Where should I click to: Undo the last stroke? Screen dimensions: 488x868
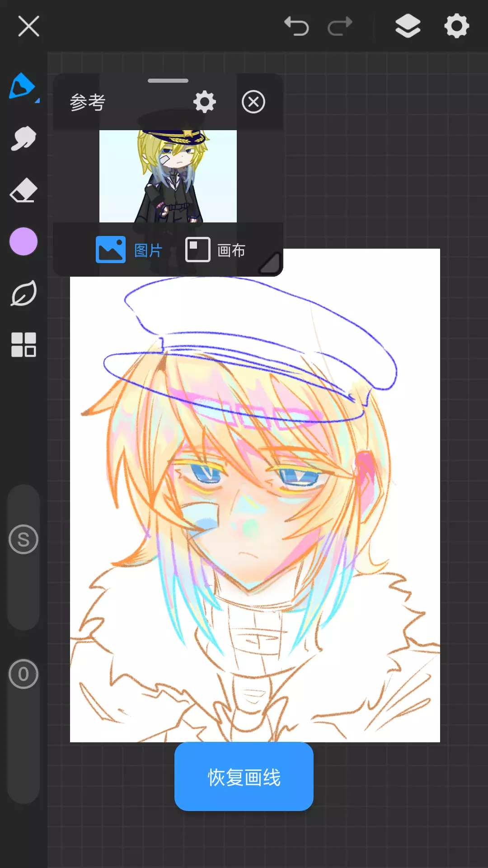click(296, 26)
